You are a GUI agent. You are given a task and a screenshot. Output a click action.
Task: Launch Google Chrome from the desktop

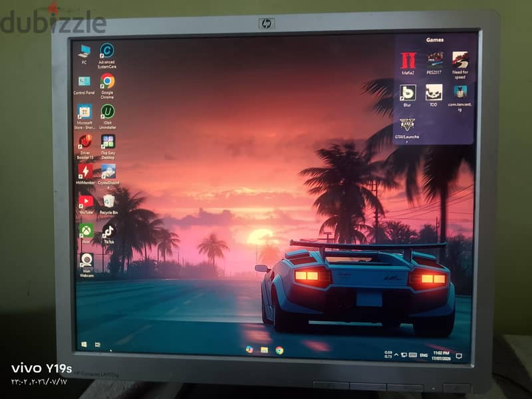point(107,86)
